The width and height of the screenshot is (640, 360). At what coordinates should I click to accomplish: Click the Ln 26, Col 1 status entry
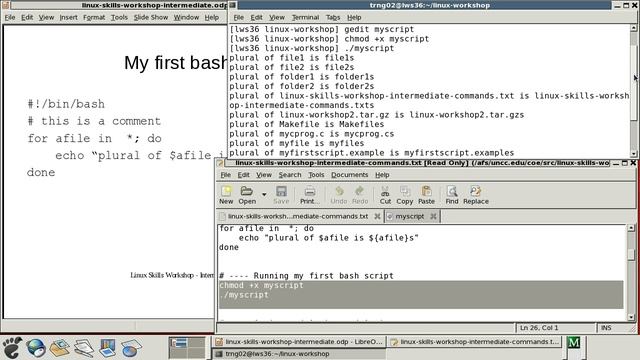pyautogui.click(x=539, y=328)
